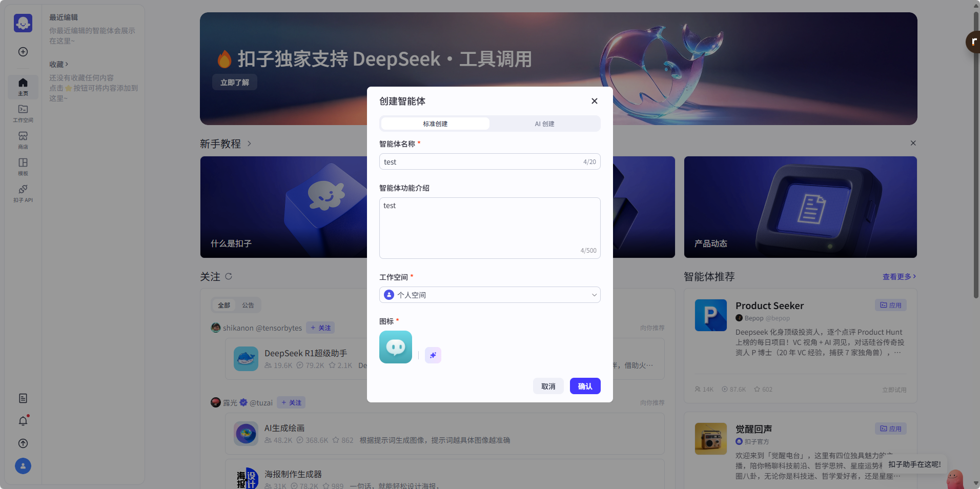980x489 pixels.
Task: Click the Coze logo in the sidebar
Action: coord(23,23)
